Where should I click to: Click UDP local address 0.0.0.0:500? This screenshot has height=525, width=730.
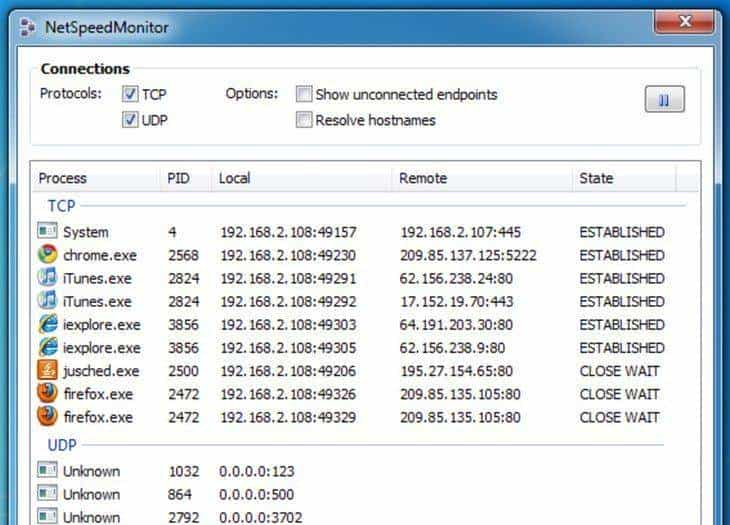[257, 495]
